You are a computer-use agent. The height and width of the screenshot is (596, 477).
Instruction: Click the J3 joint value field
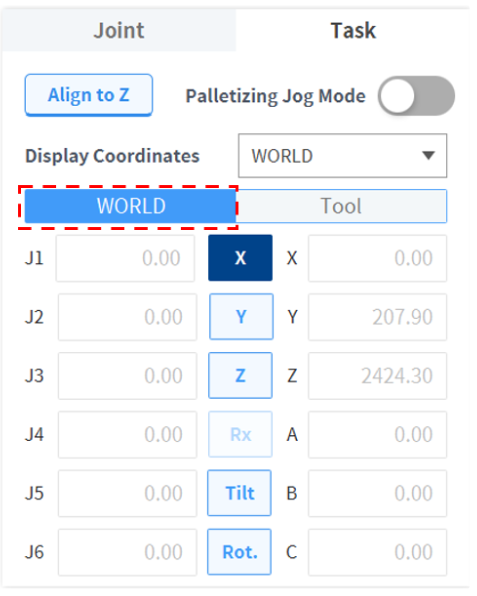pyautogui.click(x=127, y=376)
